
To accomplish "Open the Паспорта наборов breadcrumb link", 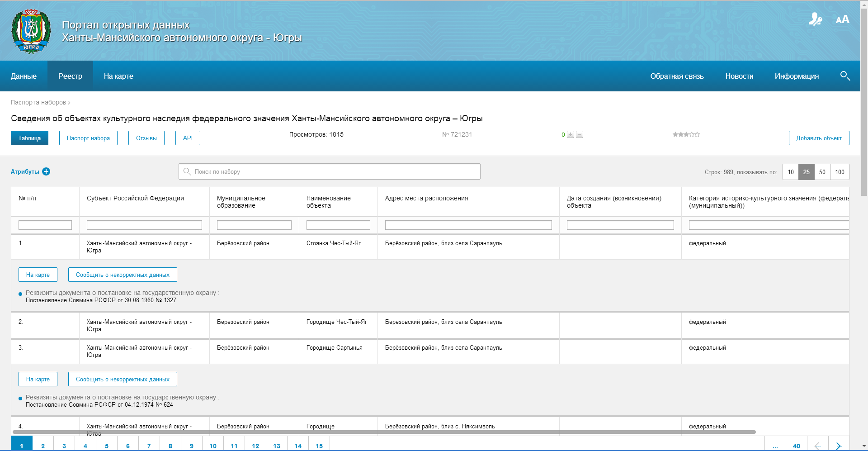I will [x=38, y=102].
